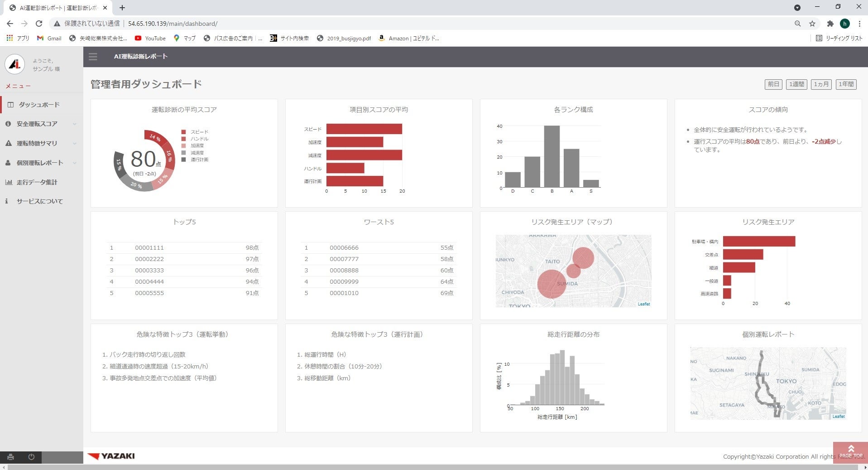Select the 1カ月 period button
Viewport: 868px width, 470px height.
click(x=821, y=84)
